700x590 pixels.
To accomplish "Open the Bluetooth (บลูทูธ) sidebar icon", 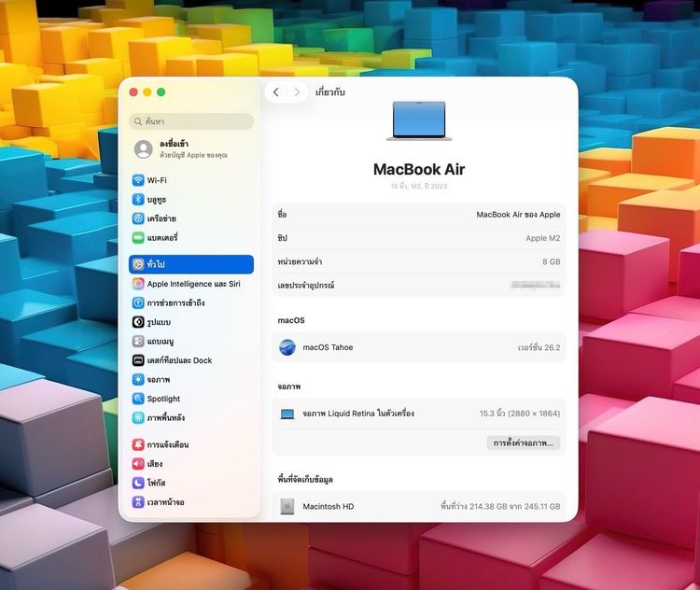I will (x=138, y=199).
